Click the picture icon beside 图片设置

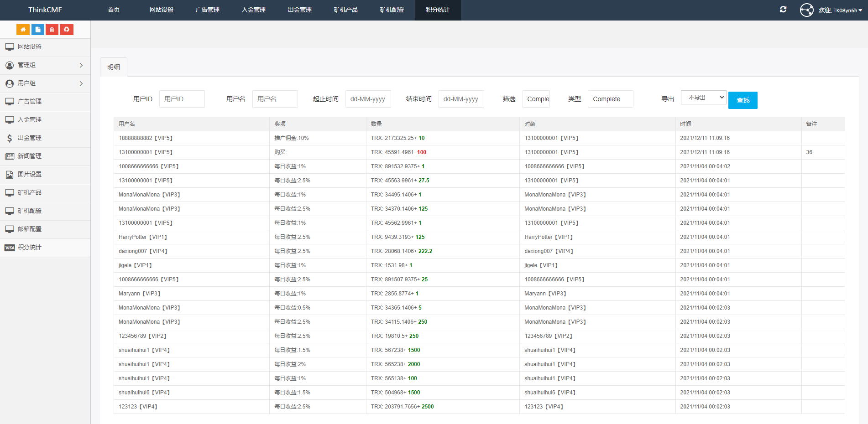pyautogui.click(x=10, y=175)
